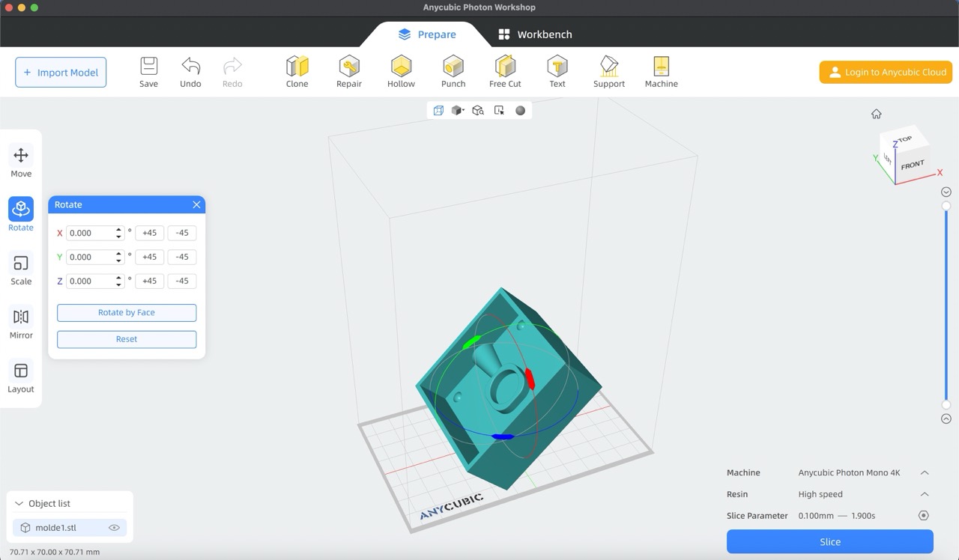Select the Rotate tool in sidebar
This screenshot has width=959, height=560.
coord(21,216)
